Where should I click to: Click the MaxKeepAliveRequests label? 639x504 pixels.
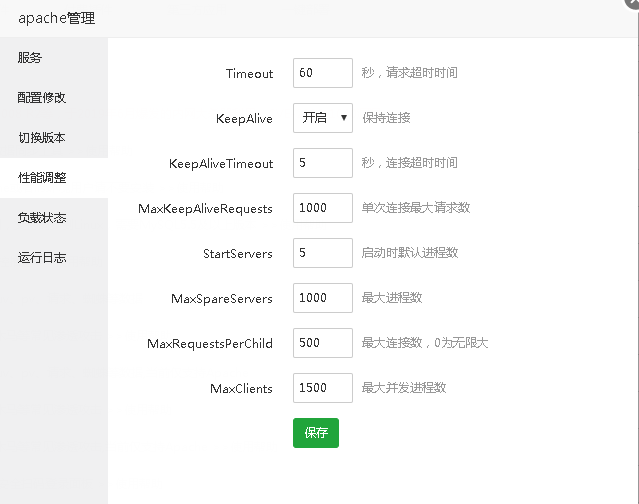click(205, 209)
